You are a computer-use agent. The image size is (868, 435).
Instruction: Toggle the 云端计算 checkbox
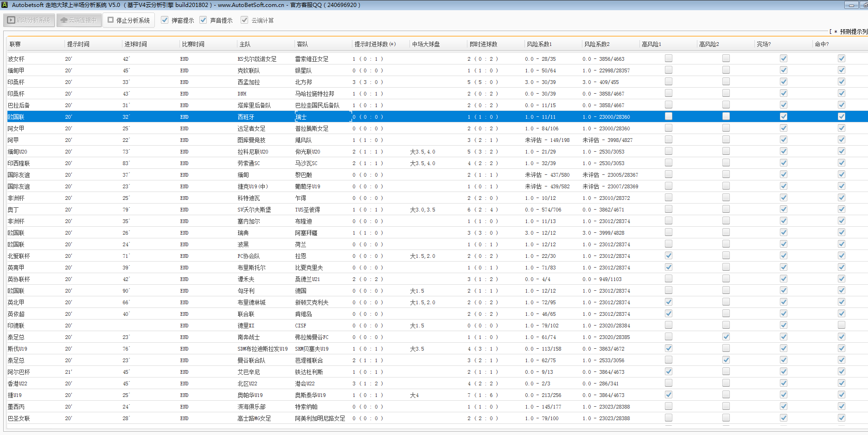244,20
